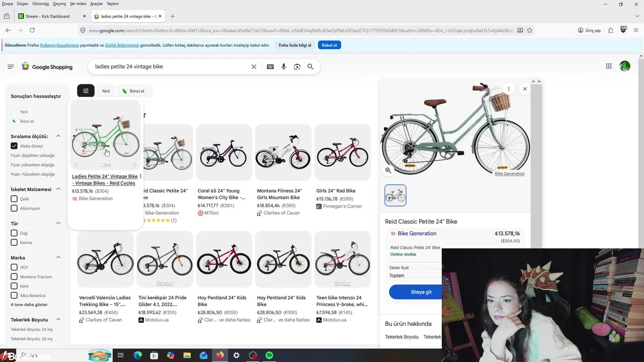The height and width of the screenshot is (362, 644).
Task: Collapse the Tekerlek Boyutu section
Action: click(58, 320)
